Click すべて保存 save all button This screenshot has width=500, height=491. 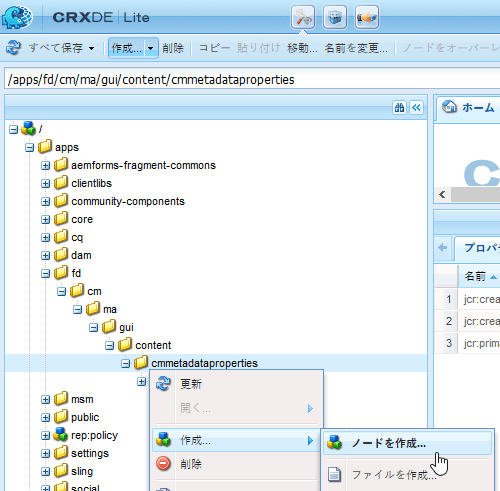(x=55, y=48)
